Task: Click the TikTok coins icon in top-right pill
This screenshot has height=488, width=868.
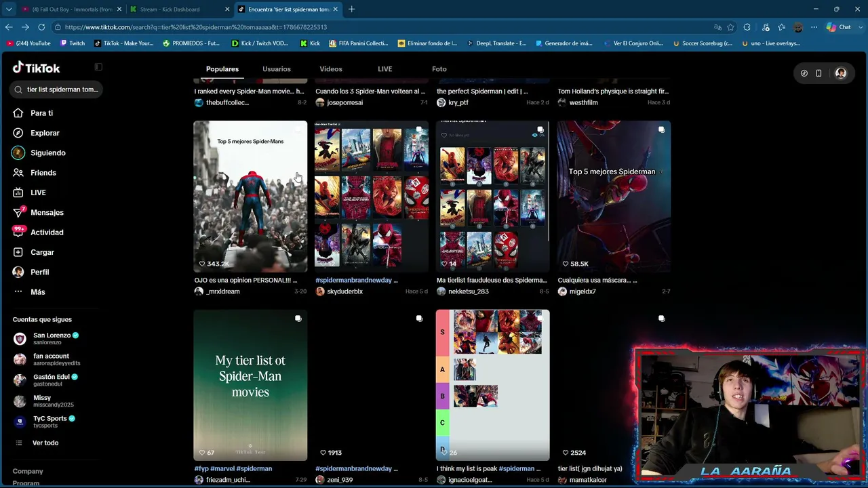Action: pyautogui.click(x=804, y=73)
